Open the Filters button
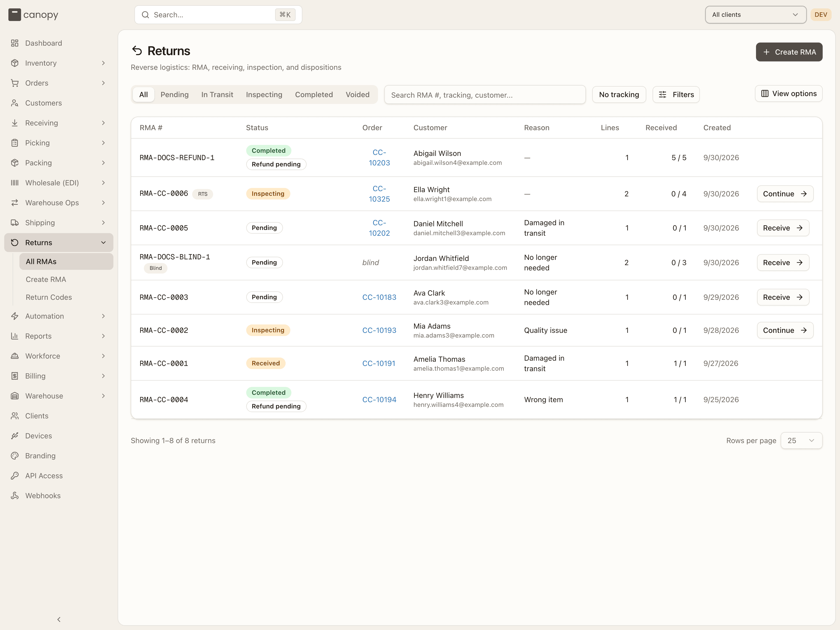 [x=676, y=94]
